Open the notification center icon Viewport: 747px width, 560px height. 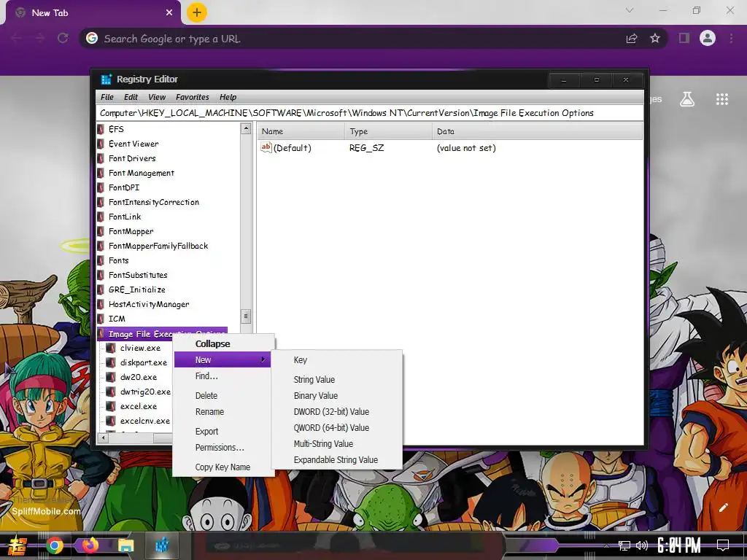point(723,545)
